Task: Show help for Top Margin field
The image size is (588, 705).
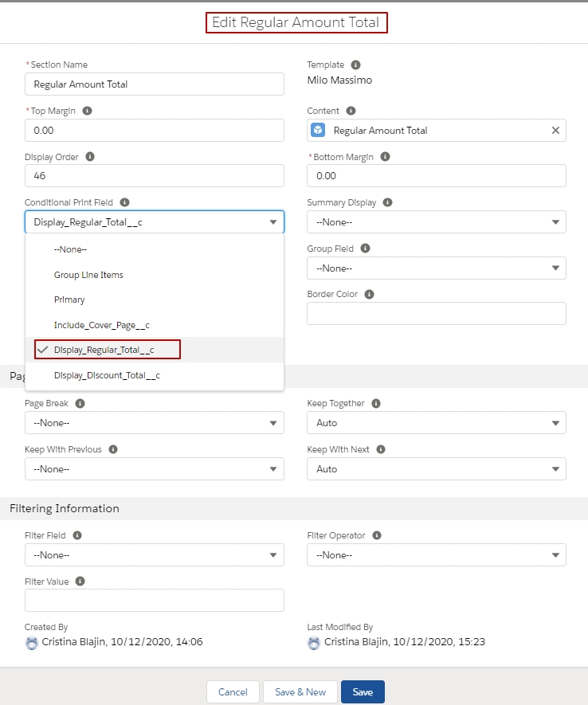Action: click(87, 111)
